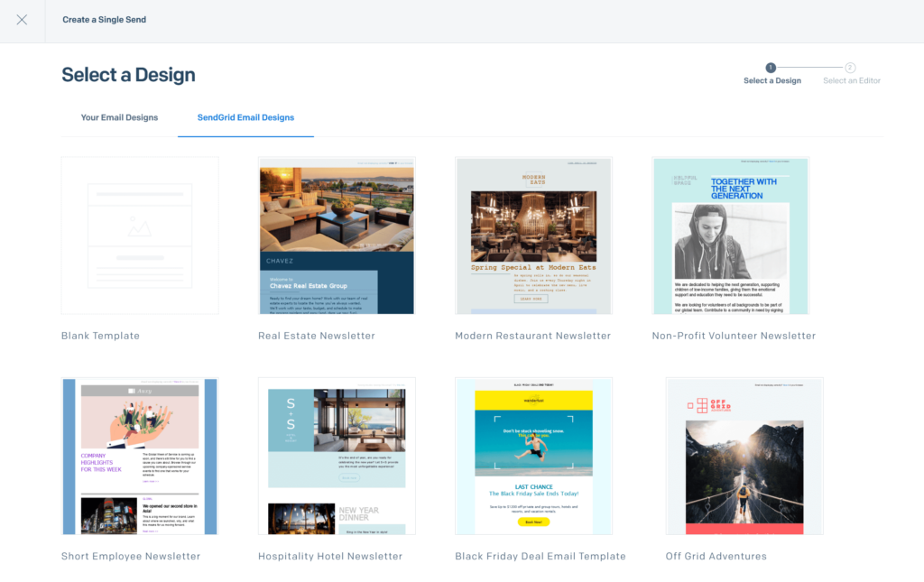Click the Off Grid Adventures label
This screenshot has width=924, height=582.
pyautogui.click(x=716, y=556)
